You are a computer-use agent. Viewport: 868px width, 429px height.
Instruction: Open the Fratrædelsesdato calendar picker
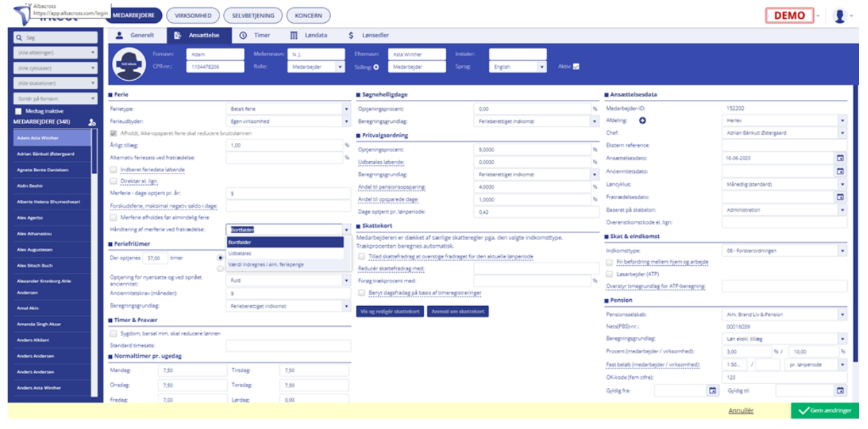click(840, 197)
